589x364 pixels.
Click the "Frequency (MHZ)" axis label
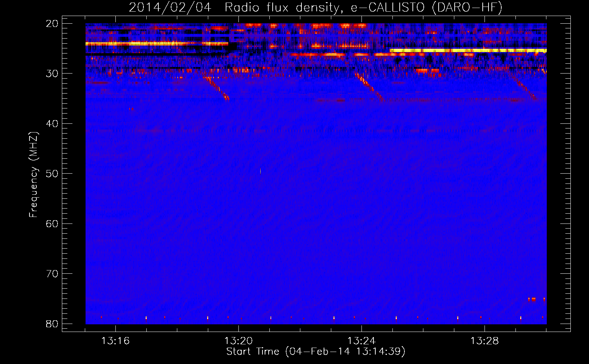pyautogui.click(x=33, y=175)
